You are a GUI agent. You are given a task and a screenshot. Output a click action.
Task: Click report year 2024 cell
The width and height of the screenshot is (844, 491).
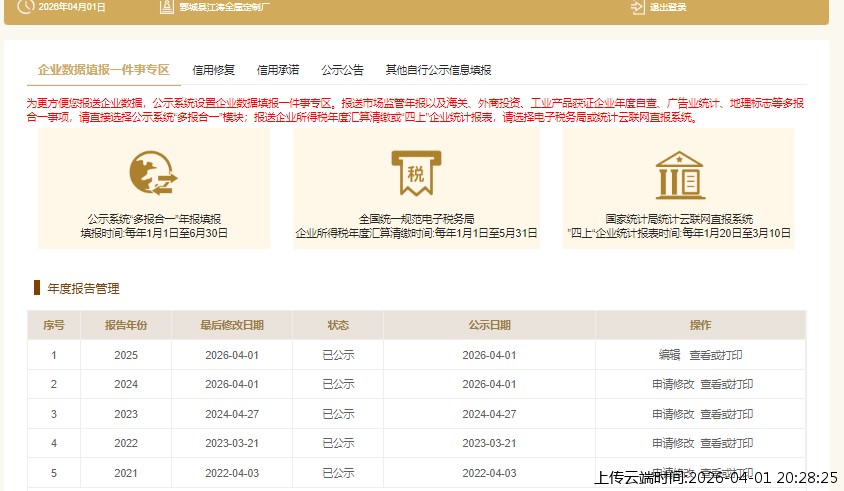pos(126,384)
